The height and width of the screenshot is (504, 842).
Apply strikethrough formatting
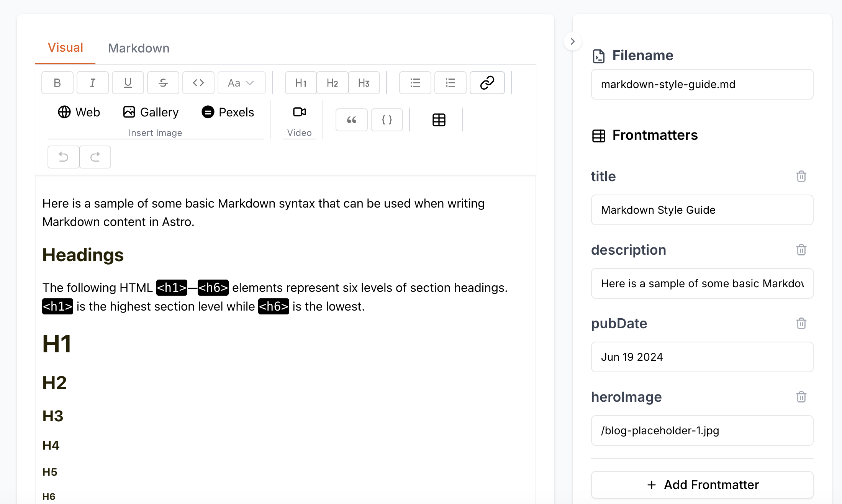click(163, 83)
